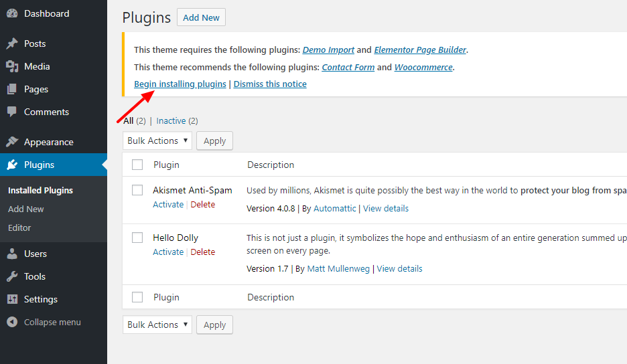
Task: Activate the Akismet Anti-Spam plugin
Action: point(168,204)
